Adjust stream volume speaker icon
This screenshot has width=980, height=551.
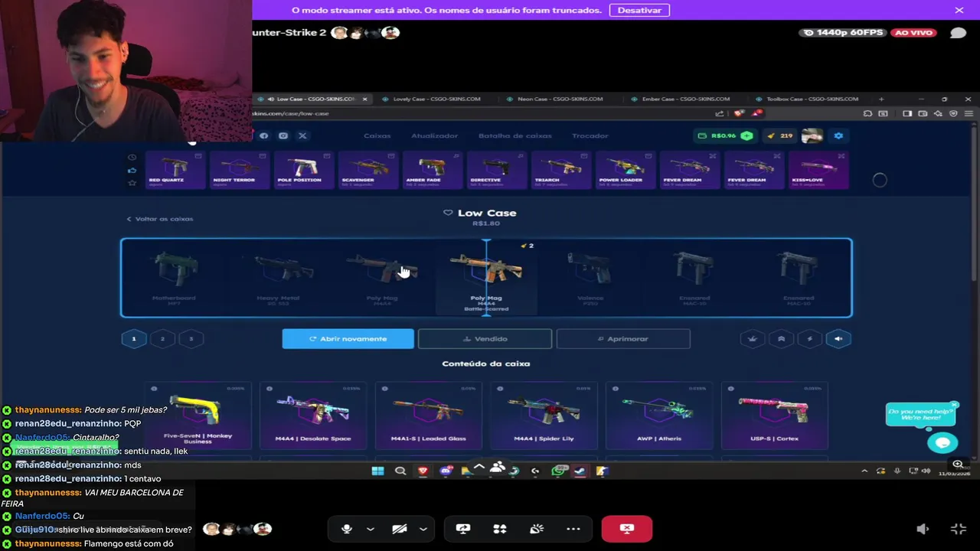click(923, 529)
